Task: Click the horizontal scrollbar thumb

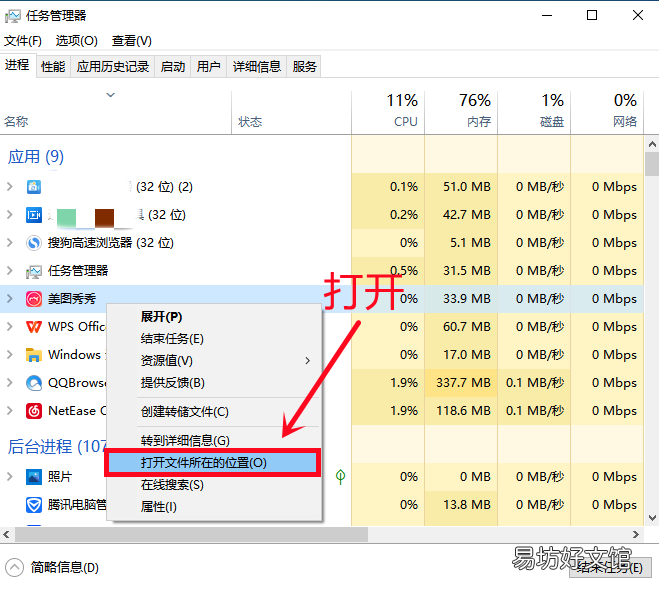Action: pos(191,535)
